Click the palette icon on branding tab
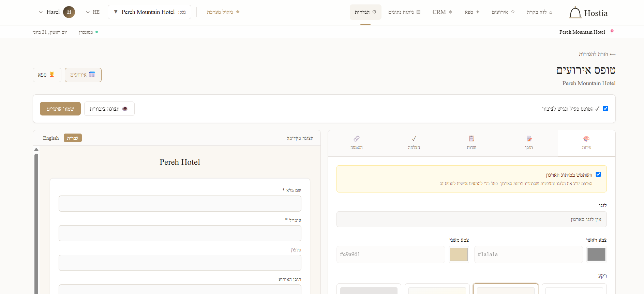Screen dimensions: 644x294 [586, 139]
